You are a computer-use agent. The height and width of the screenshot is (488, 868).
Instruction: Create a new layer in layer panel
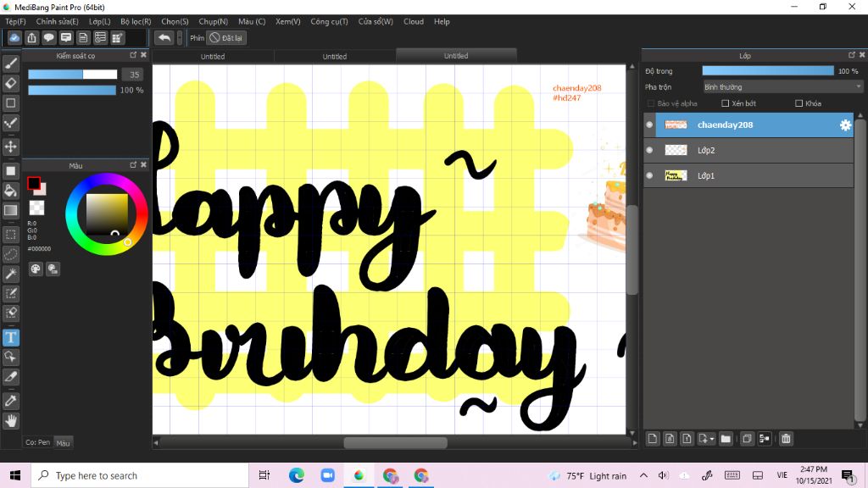point(653,439)
